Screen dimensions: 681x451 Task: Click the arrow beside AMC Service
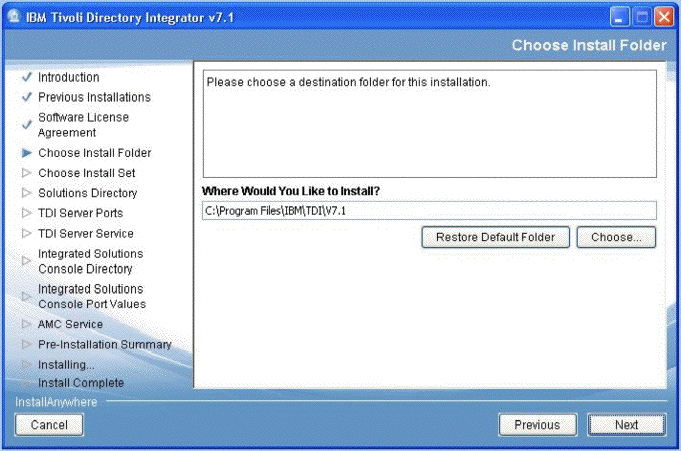point(26,324)
